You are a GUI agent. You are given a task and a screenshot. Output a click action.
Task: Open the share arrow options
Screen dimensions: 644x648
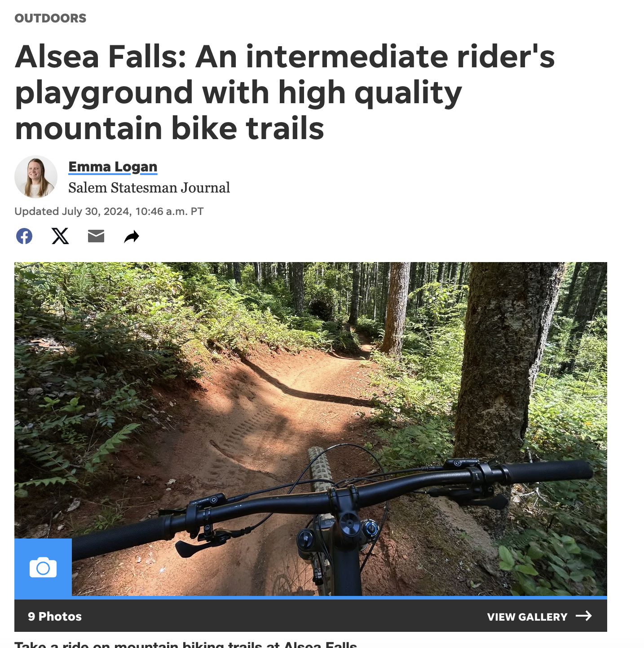(x=132, y=236)
